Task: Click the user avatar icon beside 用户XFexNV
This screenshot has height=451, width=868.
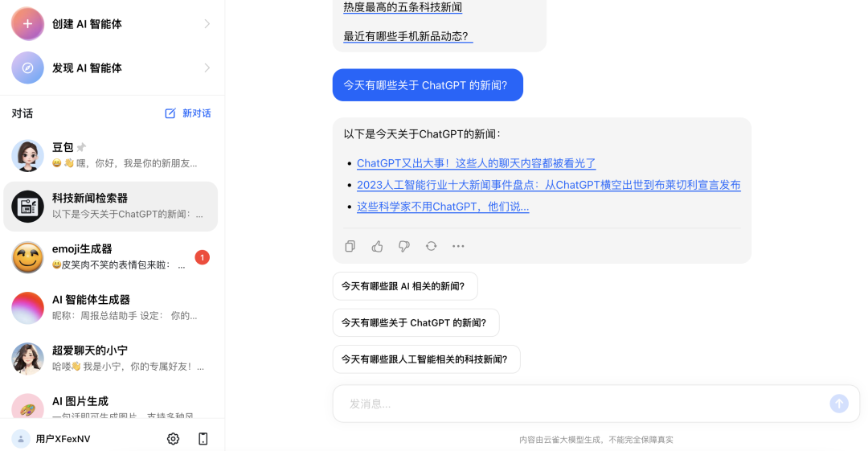Action: (20, 439)
